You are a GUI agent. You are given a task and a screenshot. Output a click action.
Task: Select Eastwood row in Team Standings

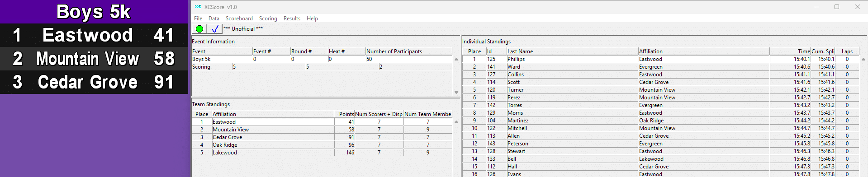[x=322, y=122]
